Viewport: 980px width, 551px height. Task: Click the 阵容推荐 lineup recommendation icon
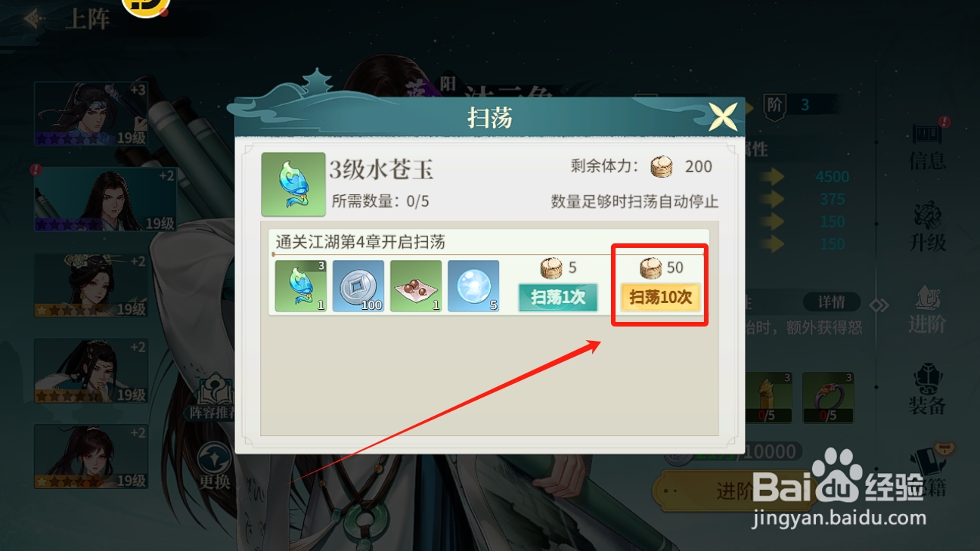point(213,398)
